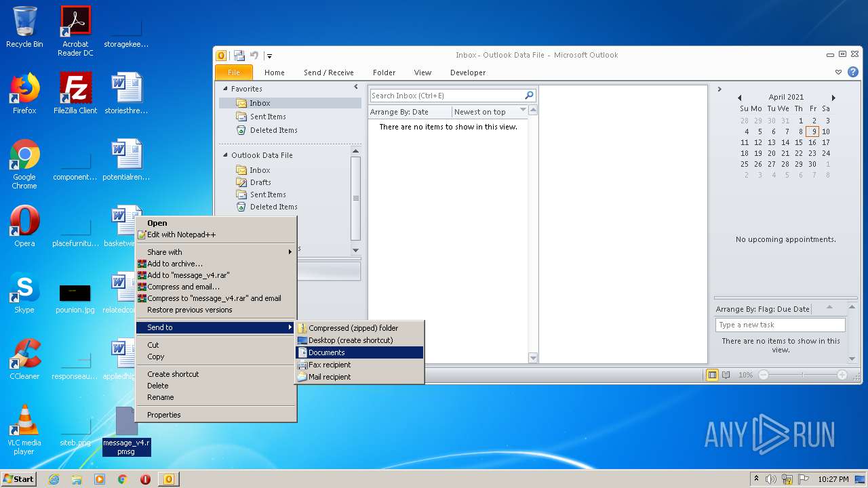Choose Edit with Notepad++
Screen dimensions: 868x488
click(x=216, y=235)
